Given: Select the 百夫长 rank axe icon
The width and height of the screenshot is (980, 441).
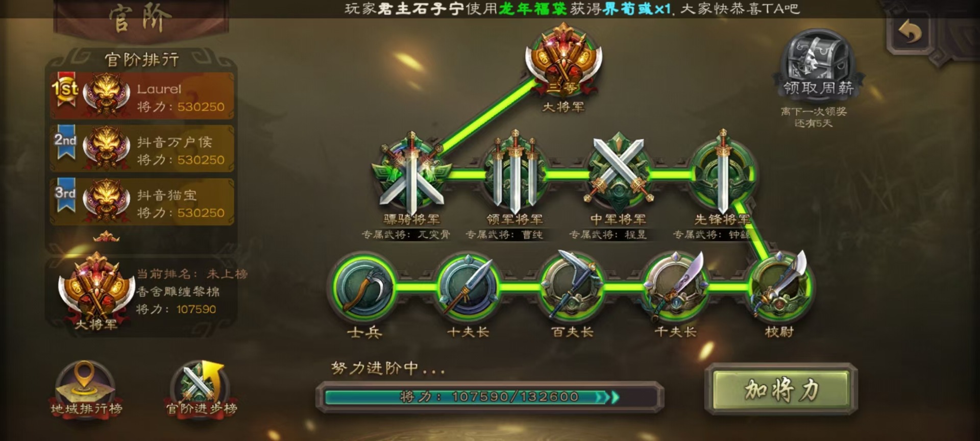Looking at the screenshot, I should point(572,287).
